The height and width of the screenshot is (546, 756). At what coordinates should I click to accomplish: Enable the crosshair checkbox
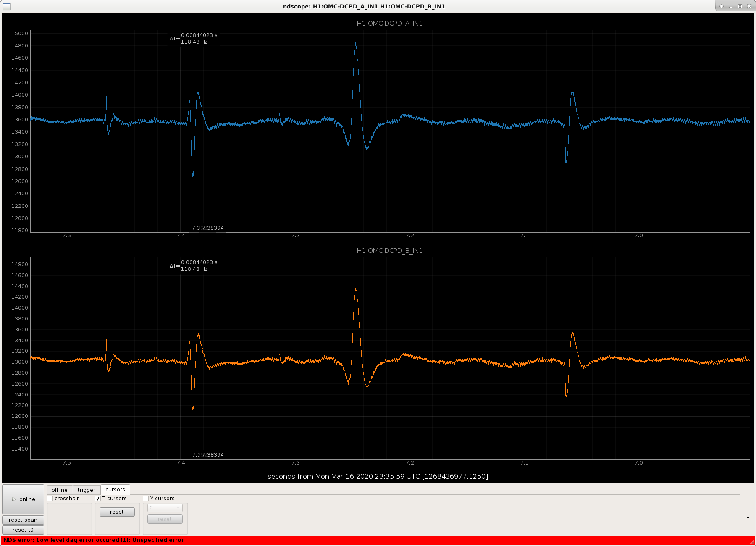pyautogui.click(x=50, y=499)
